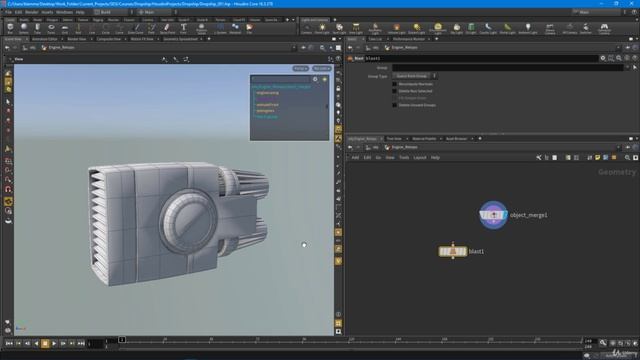Screen dimensions: 640x360
Task: Open the No cam dropdown in viewport
Action: (x=321, y=68)
